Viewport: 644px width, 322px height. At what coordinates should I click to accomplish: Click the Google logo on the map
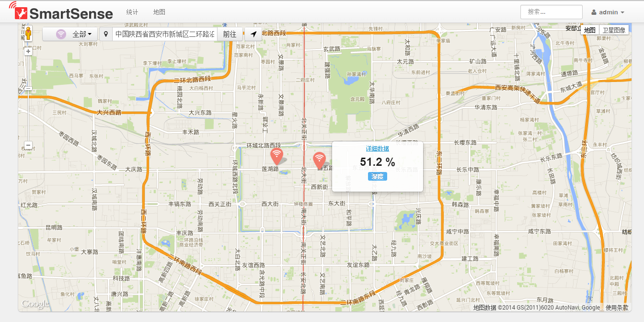35,304
